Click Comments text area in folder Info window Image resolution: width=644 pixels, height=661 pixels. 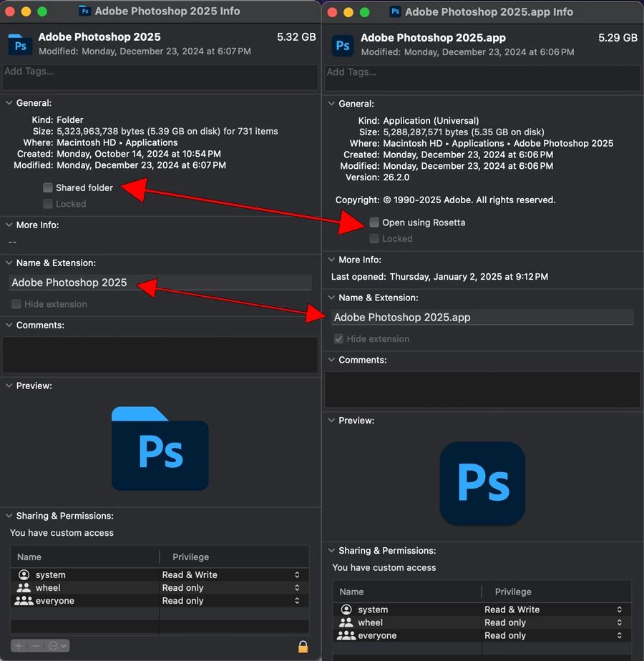[x=160, y=355]
